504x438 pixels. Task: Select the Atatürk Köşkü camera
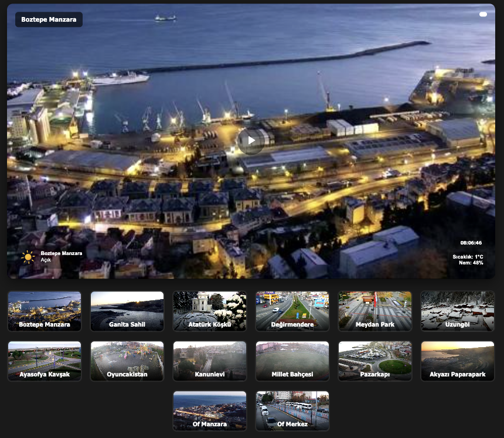pyautogui.click(x=210, y=311)
